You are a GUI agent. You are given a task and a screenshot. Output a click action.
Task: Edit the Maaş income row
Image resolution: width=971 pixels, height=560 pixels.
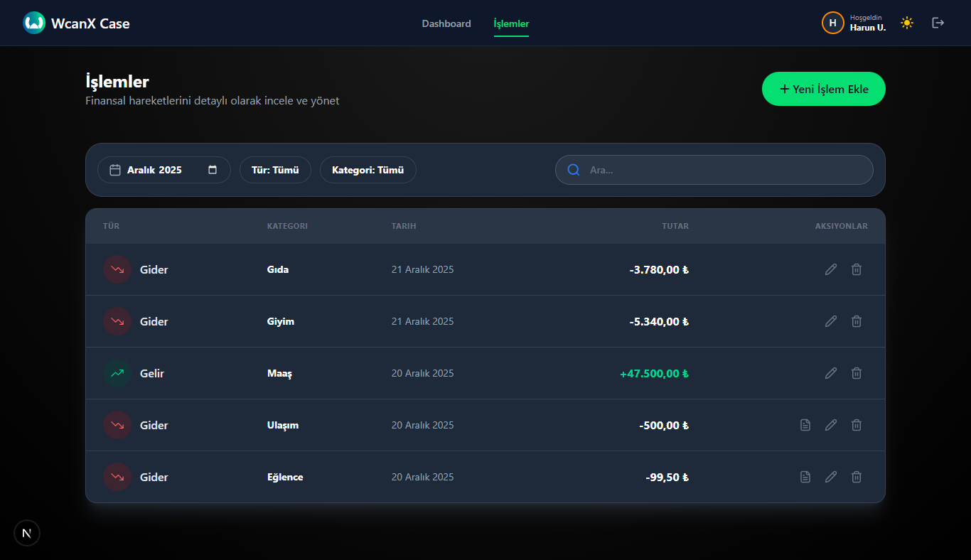[830, 373]
